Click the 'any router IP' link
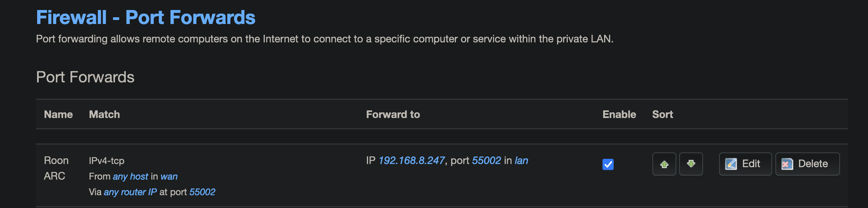 pos(130,192)
